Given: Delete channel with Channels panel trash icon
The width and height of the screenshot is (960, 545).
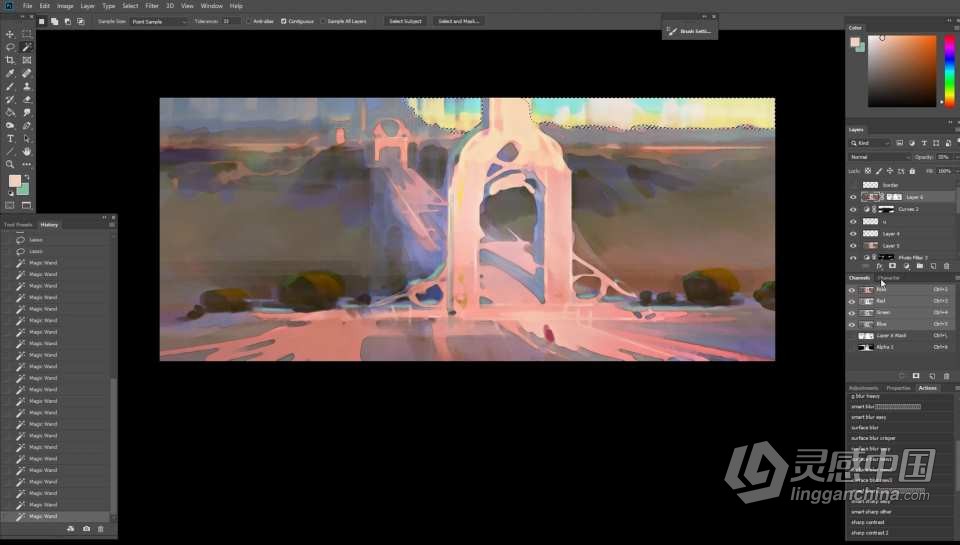Looking at the screenshot, I should click(x=947, y=376).
